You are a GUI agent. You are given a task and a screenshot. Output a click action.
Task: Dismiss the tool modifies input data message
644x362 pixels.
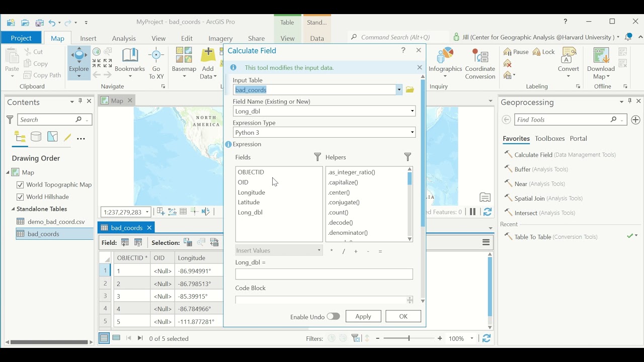click(420, 67)
